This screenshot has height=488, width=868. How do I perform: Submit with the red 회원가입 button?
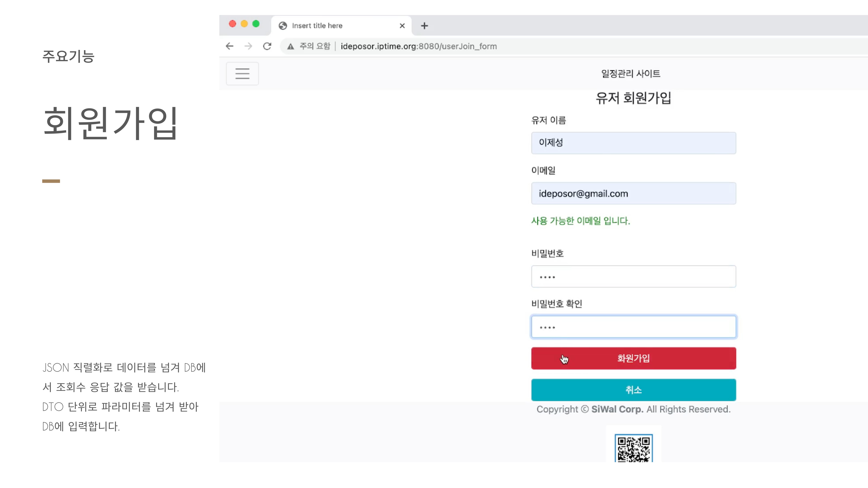click(x=633, y=358)
